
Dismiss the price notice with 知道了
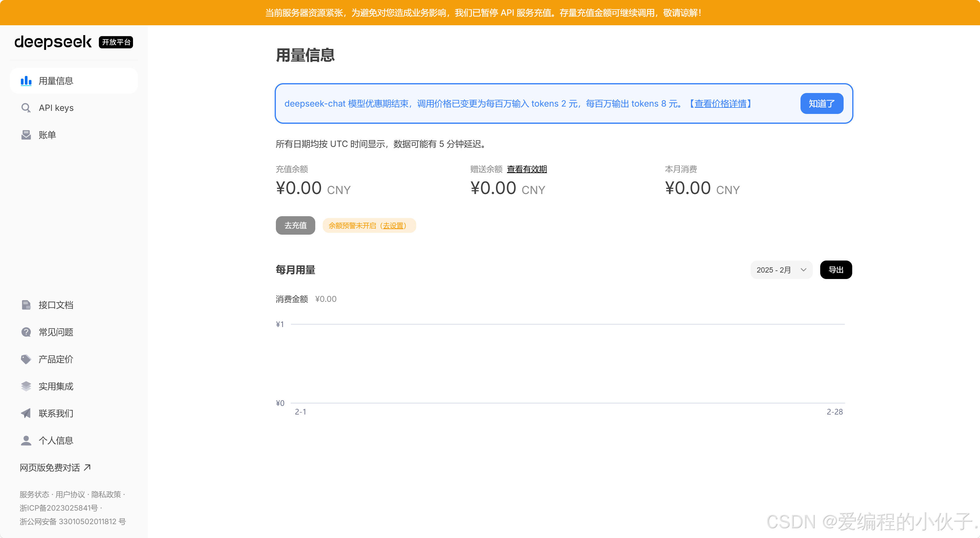click(822, 103)
